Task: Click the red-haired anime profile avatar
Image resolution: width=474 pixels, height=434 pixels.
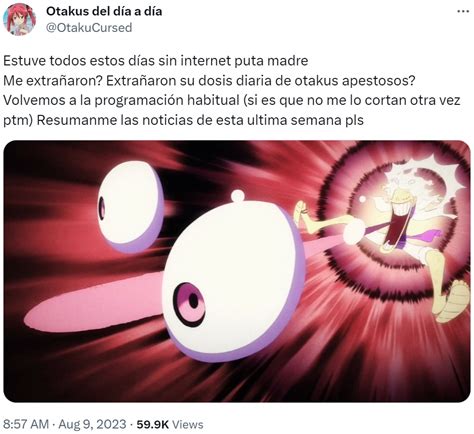Action: click(19, 19)
